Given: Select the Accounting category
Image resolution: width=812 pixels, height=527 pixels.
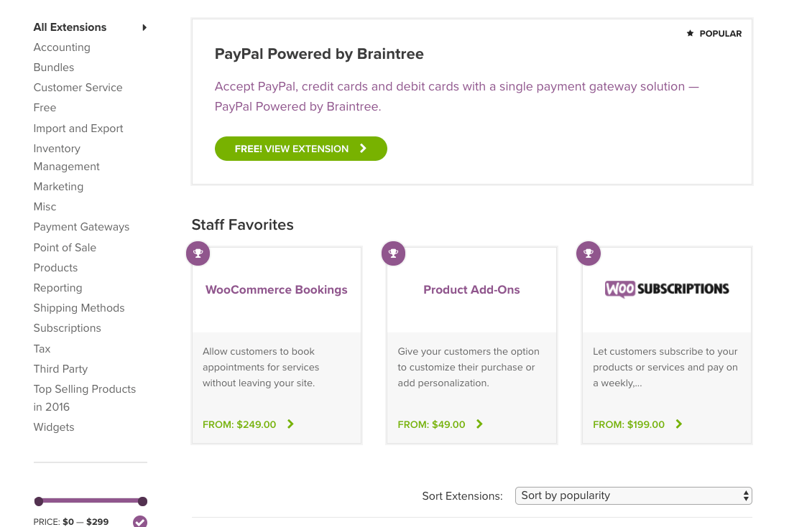Looking at the screenshot, I should 62,47.
